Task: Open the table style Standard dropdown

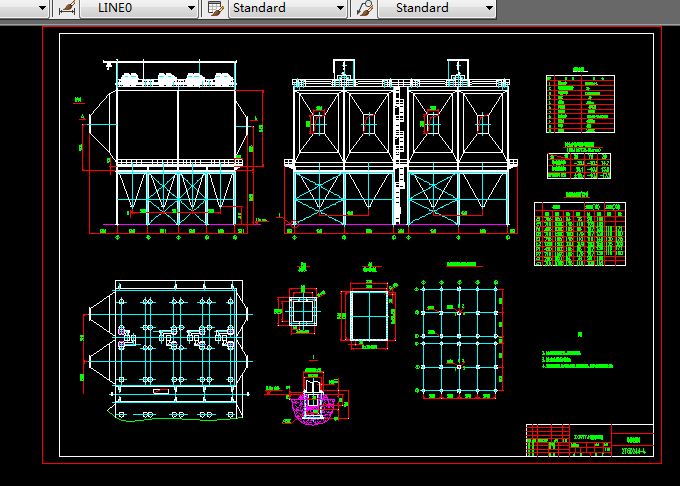Action: pos(489,8)
